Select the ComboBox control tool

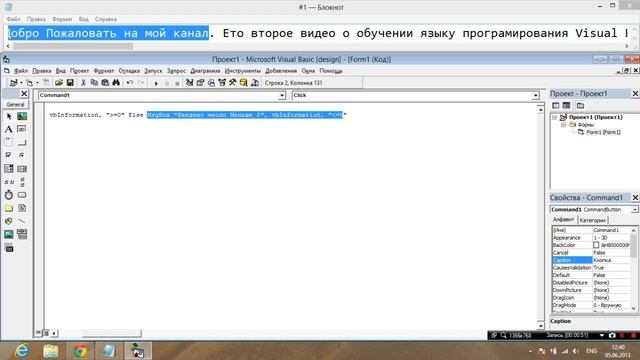pyautogui.click(x=9, y=169)
